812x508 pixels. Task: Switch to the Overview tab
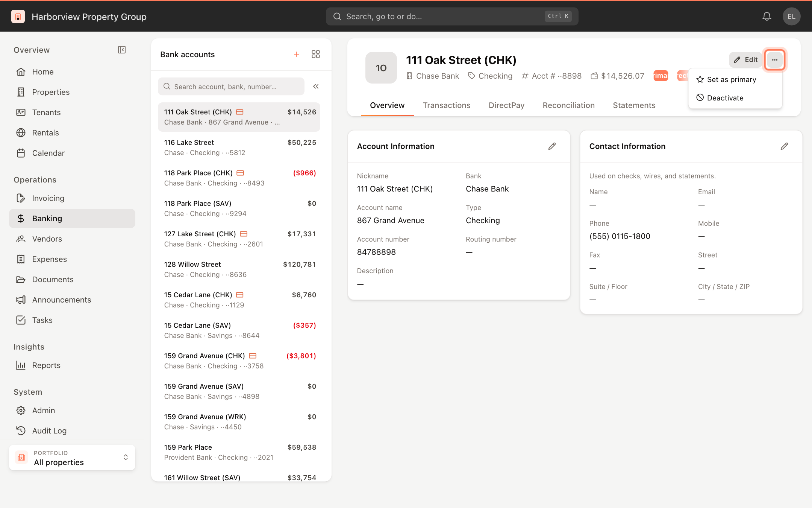click(387, 106)
